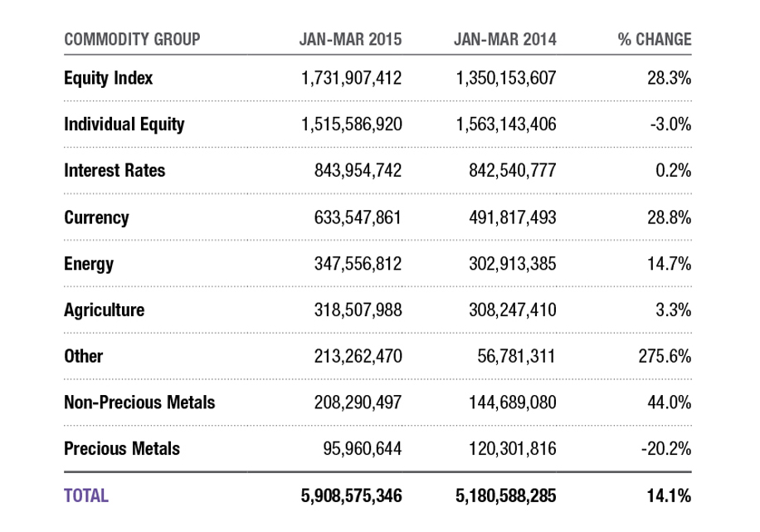Click the COMMODITY GROUP column header
760x532 pixels.
132,40
